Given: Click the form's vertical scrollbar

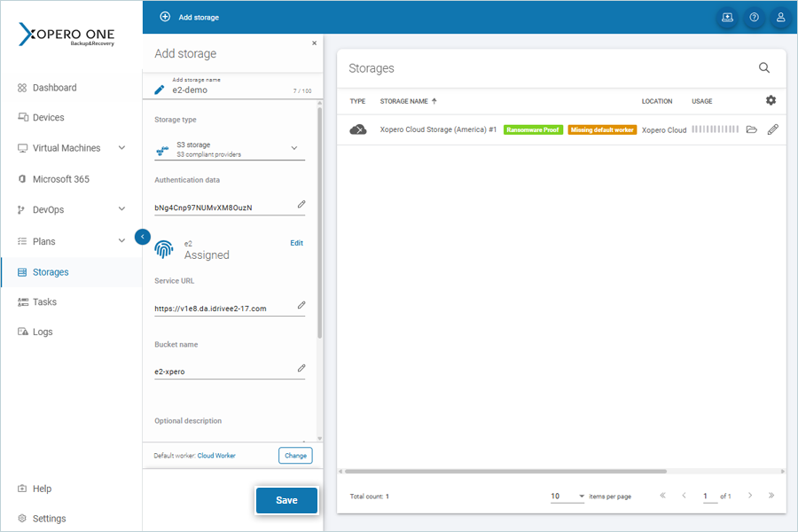Looking at the screenshot, I should 319,222.
